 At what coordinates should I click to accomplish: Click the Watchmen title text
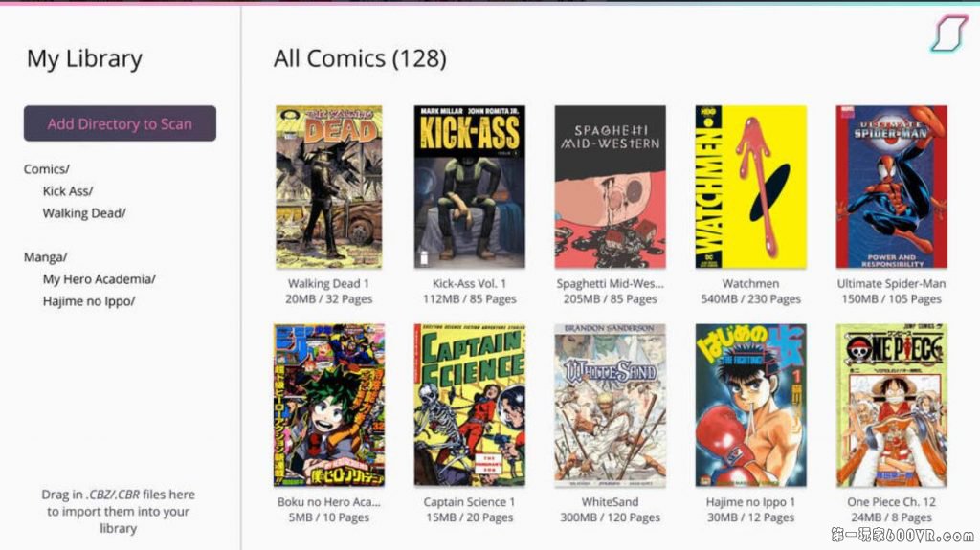(750, 283)
